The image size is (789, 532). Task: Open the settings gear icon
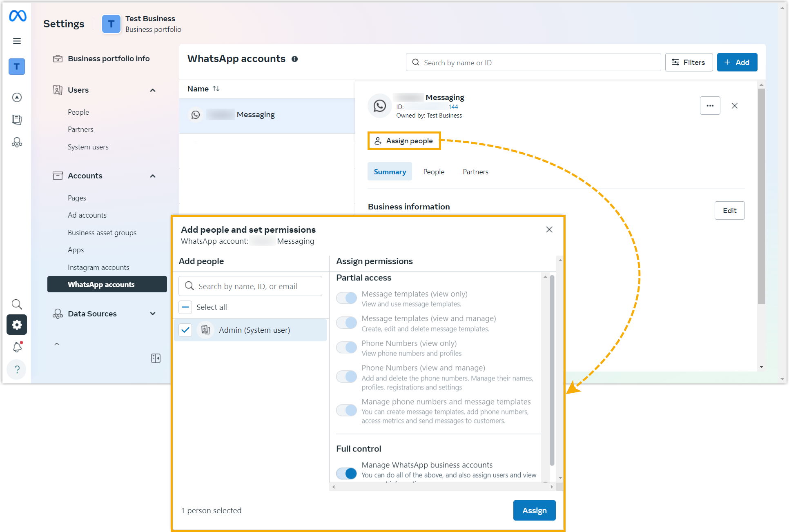pos(17,325)
